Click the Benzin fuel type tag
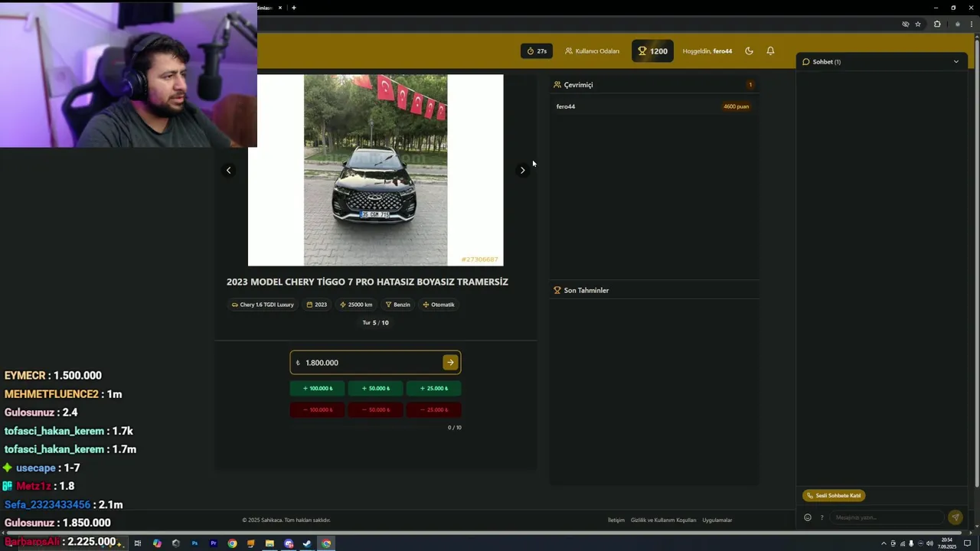 [397, 305]
